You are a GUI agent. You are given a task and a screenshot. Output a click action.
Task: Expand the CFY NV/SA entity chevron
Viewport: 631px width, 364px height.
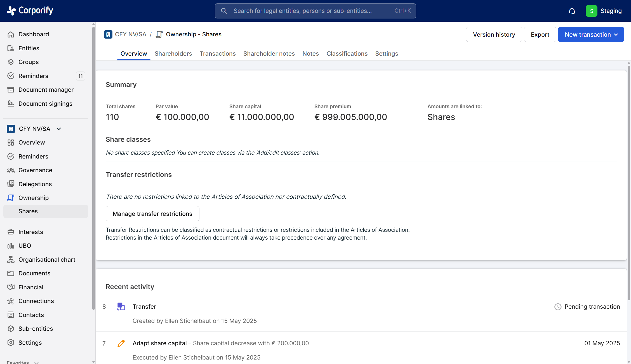(59, 129)
